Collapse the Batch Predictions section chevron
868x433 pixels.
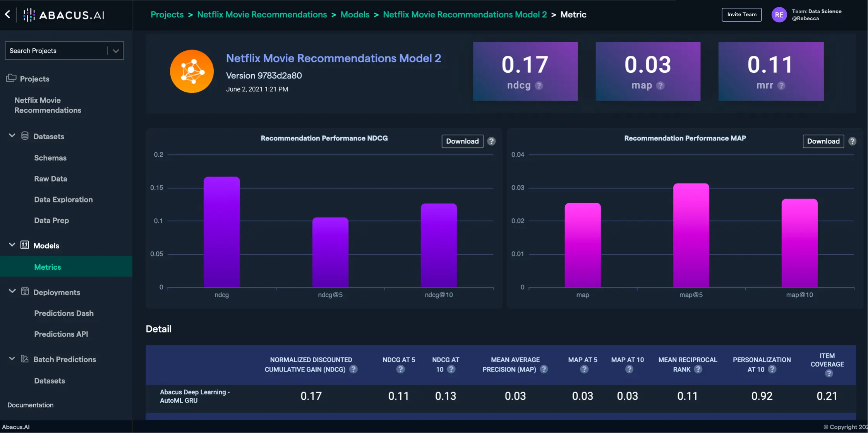[x=12, y=359]
